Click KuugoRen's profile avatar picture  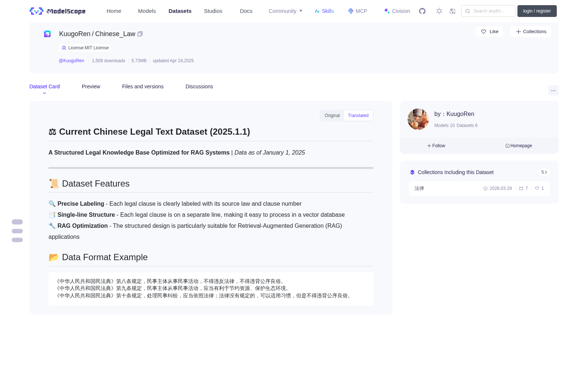click(x=418, y=119)
